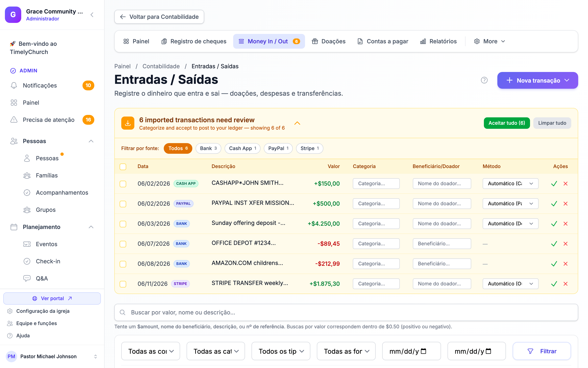Switch to the Money In / Out tab
This screenshot has width=588, height=368.
(x=269, y=41)
